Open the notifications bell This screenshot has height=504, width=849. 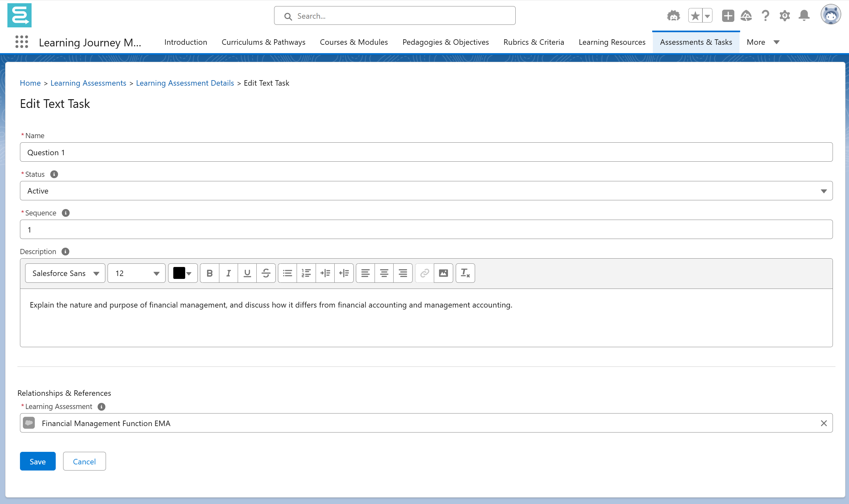point(804,16)
